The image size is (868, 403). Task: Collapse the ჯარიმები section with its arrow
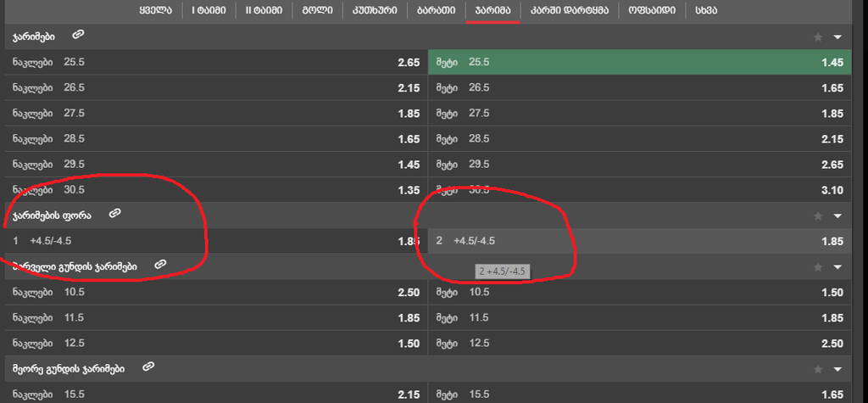click(837, 37)
